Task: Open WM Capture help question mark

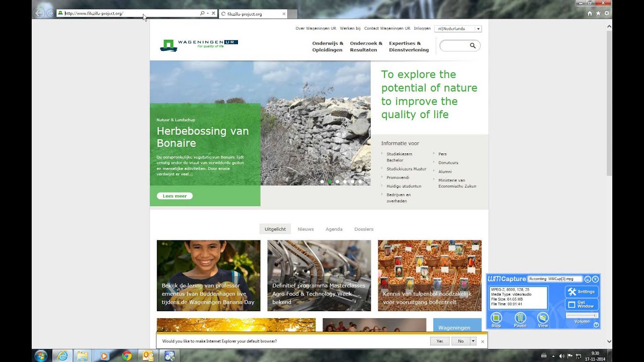Action: click(x=596, y=325)
